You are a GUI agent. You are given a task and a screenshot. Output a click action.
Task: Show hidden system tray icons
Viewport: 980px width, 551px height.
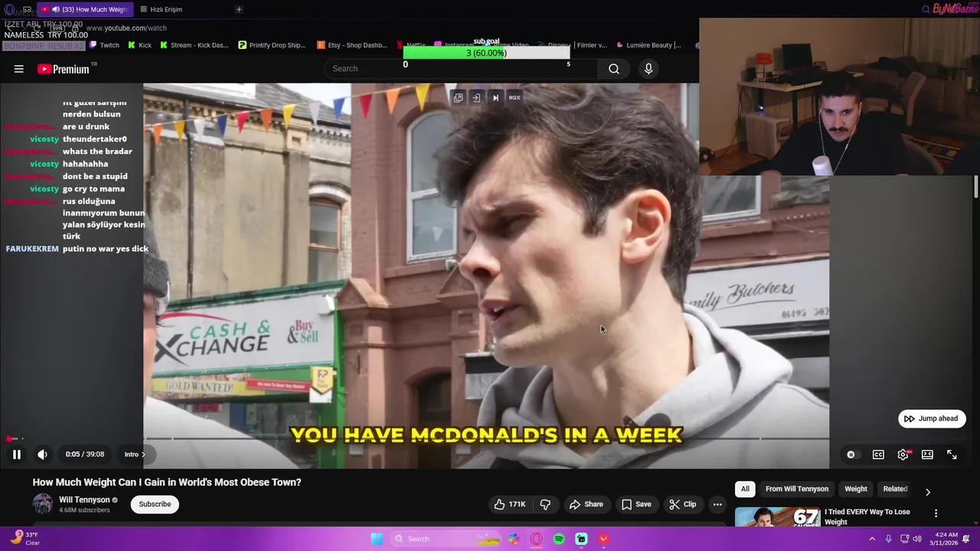tap(872, 539)
